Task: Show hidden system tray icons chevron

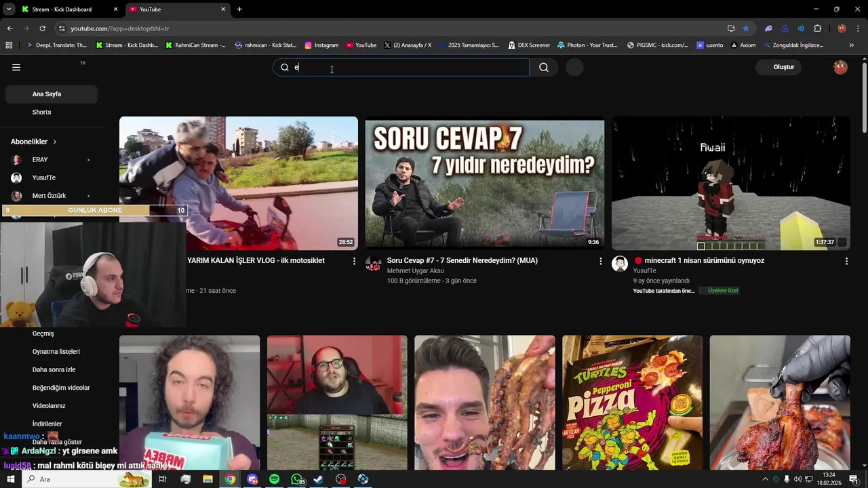Action: 765,479
